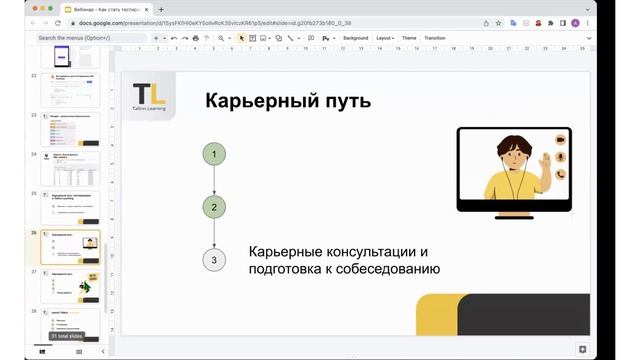
Task: Open the tab search chevron
Action: coord(588,9)
